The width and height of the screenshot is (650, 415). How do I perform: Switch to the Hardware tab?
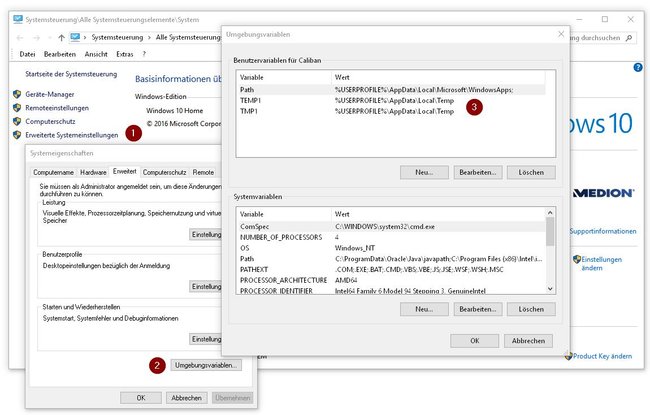(93, 172)
